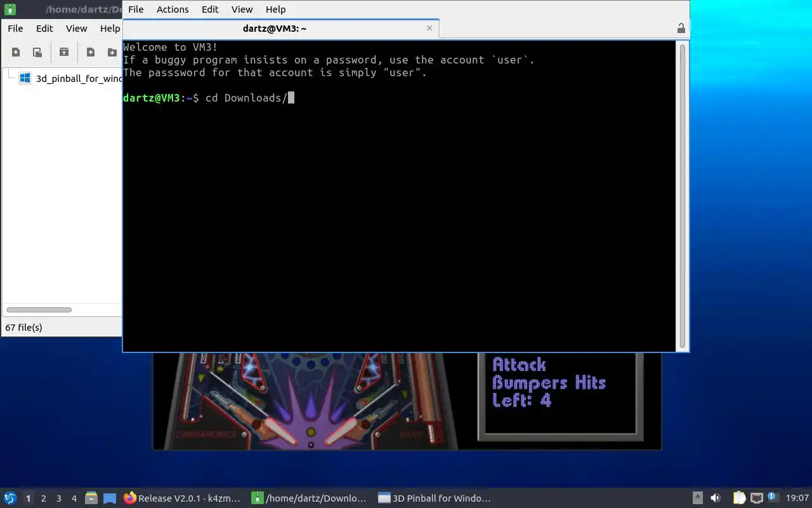
Task: Click the 19:07 clock in the taskbar
Action: point(797,498)
